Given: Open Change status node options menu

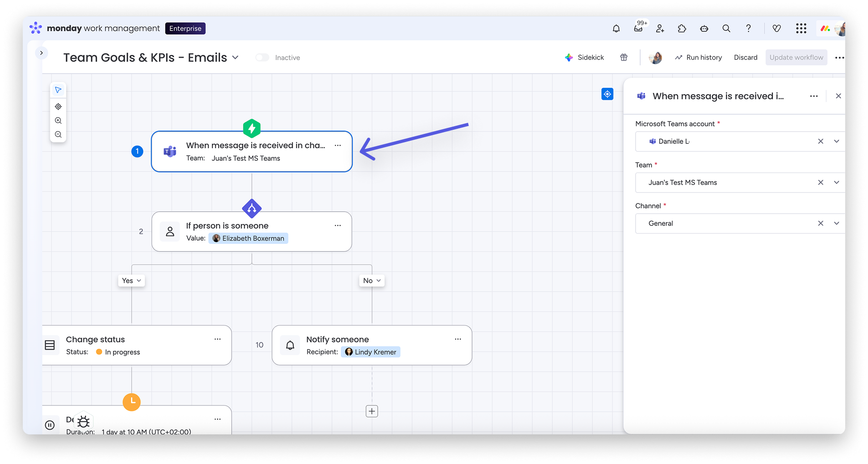Looking at the screenshot, I should click(217, 339).
